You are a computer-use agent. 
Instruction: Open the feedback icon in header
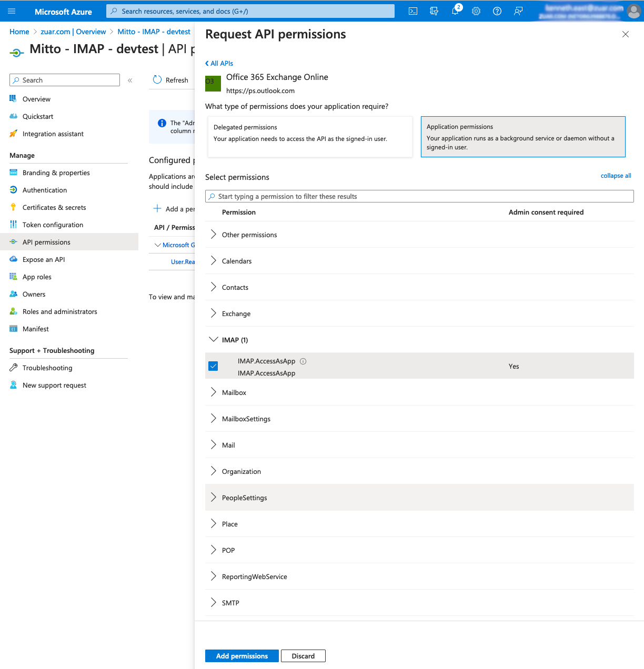518,11
